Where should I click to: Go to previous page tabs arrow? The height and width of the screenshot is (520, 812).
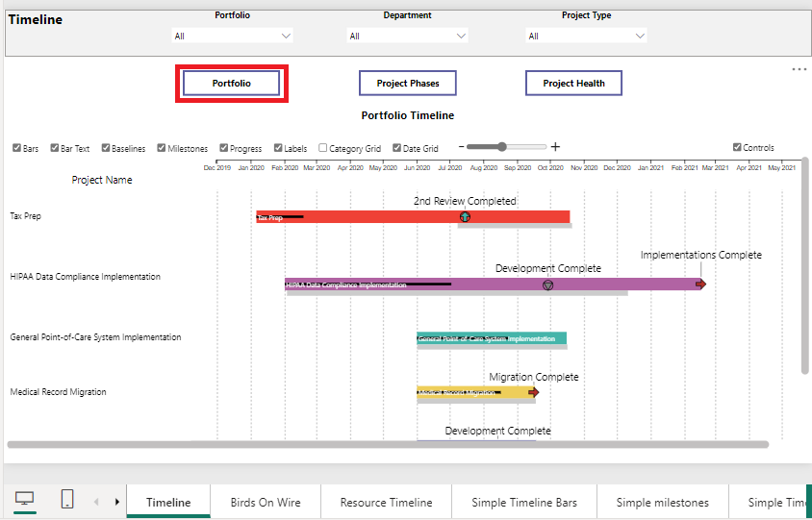(x=96, y=502)
